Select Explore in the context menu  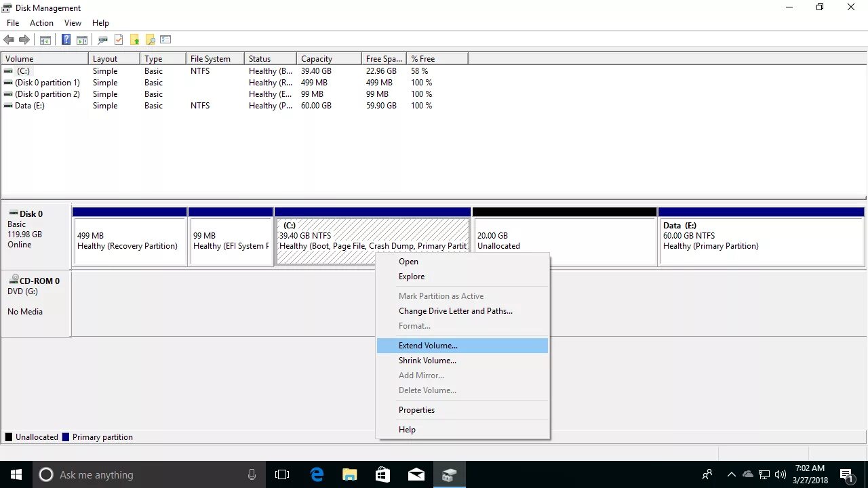462,277
